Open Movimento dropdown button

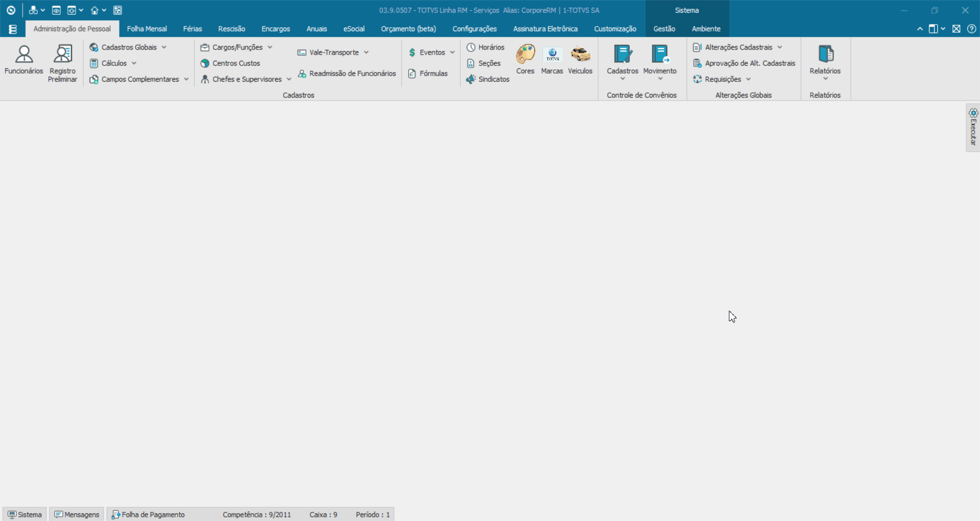660,62
